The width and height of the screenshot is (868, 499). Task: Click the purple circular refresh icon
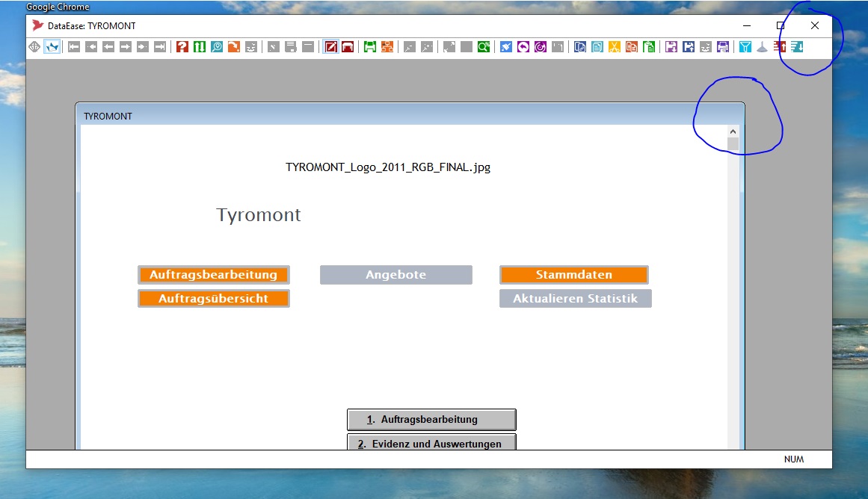click(x=541, y=47)
